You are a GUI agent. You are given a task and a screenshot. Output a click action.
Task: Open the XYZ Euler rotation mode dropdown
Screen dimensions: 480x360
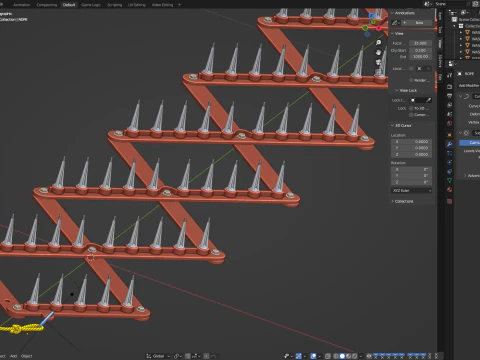(412, 191)
